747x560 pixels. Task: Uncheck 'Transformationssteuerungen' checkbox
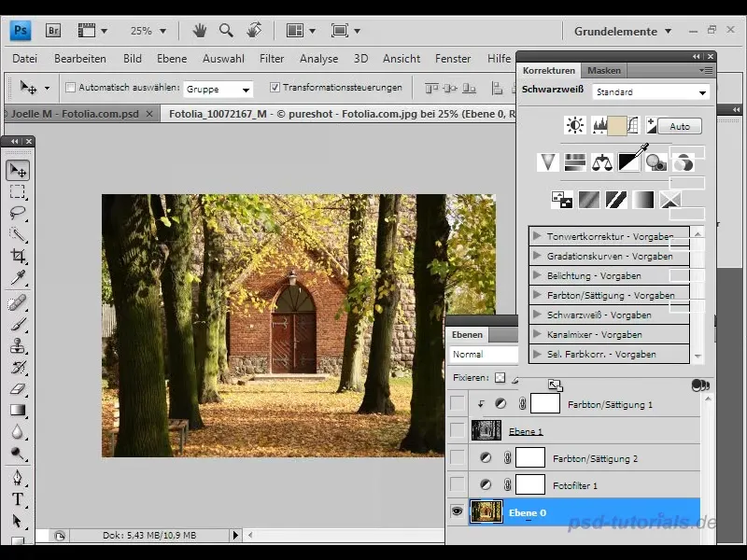[x=275, y=87]
